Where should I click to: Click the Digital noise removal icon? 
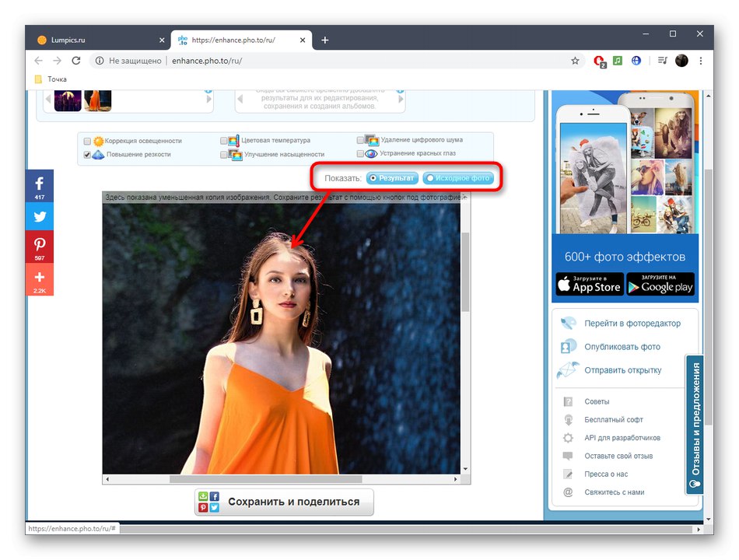[x=372, y=140]
